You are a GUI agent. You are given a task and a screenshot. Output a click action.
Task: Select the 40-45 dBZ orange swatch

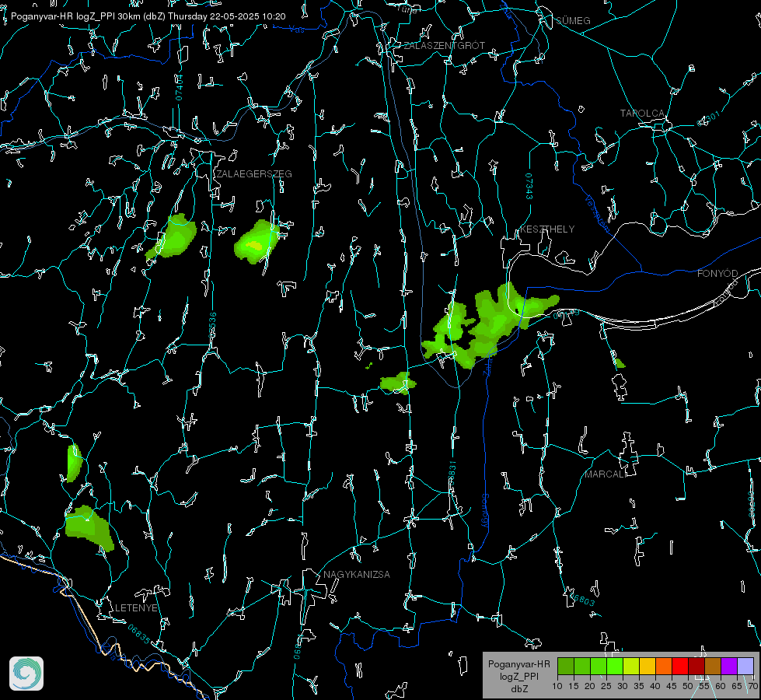pos(664,666)
